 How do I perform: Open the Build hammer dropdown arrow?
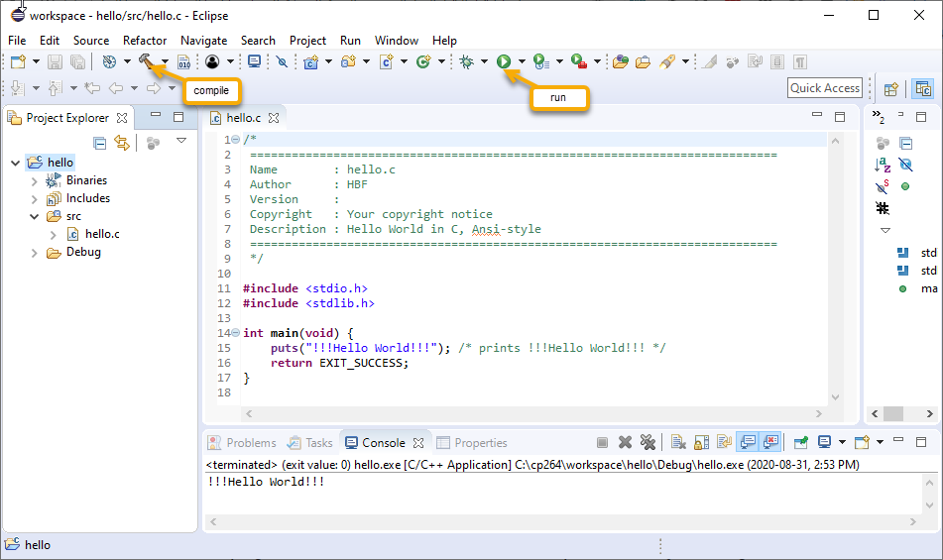tap(165, 61)
